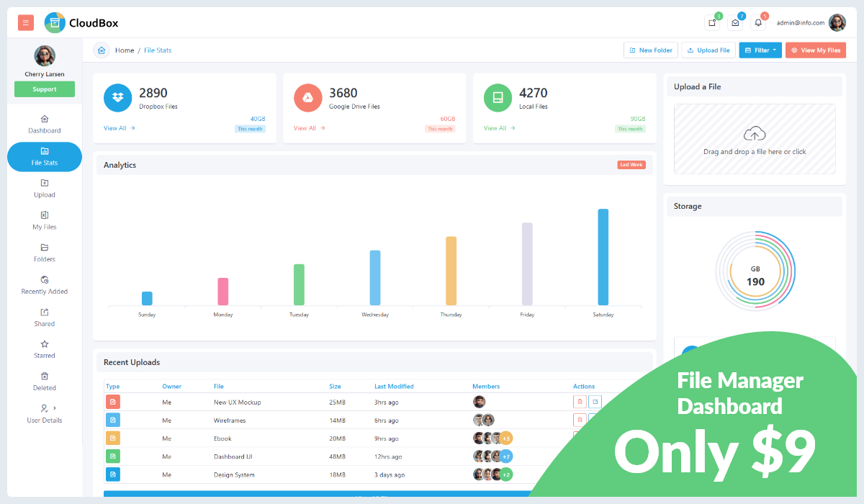Open the Starred section in sidebar
864x504 pixels.
pyautogui.click(x=44, y=350)
